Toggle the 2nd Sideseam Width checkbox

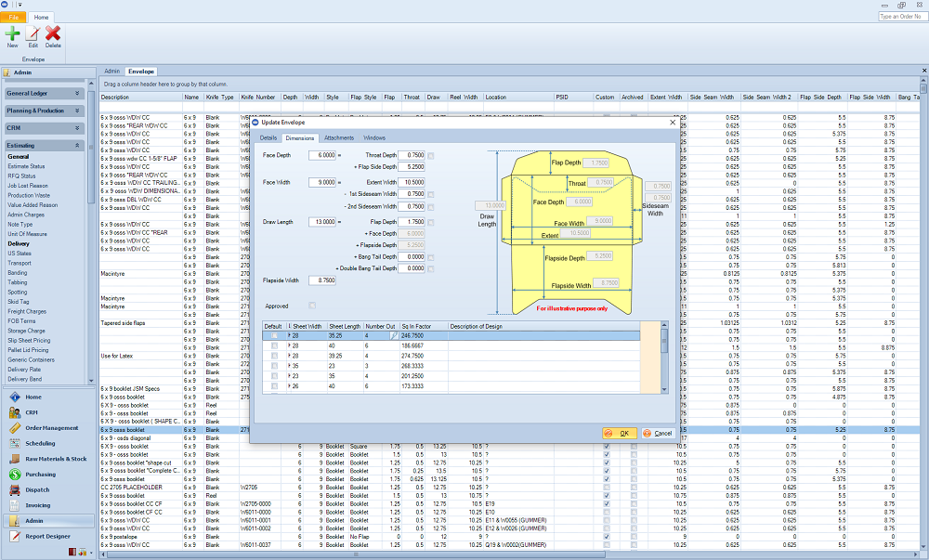tap(431, 207)
